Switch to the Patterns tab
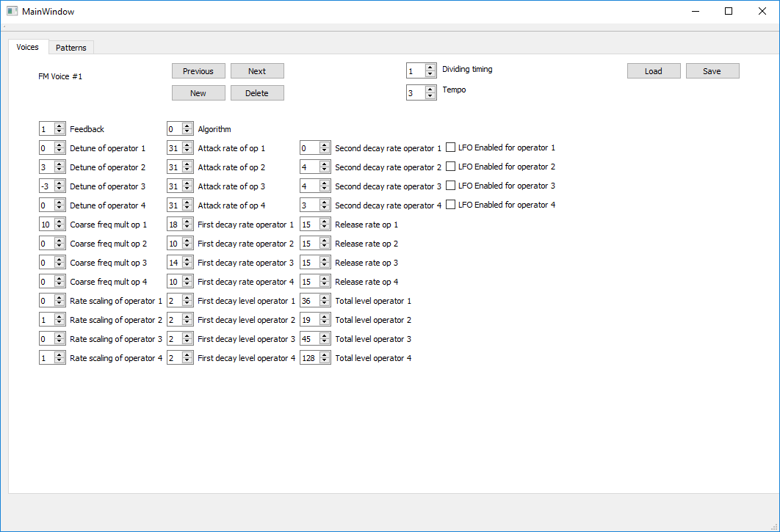780x532 pixels. (71, 48)
